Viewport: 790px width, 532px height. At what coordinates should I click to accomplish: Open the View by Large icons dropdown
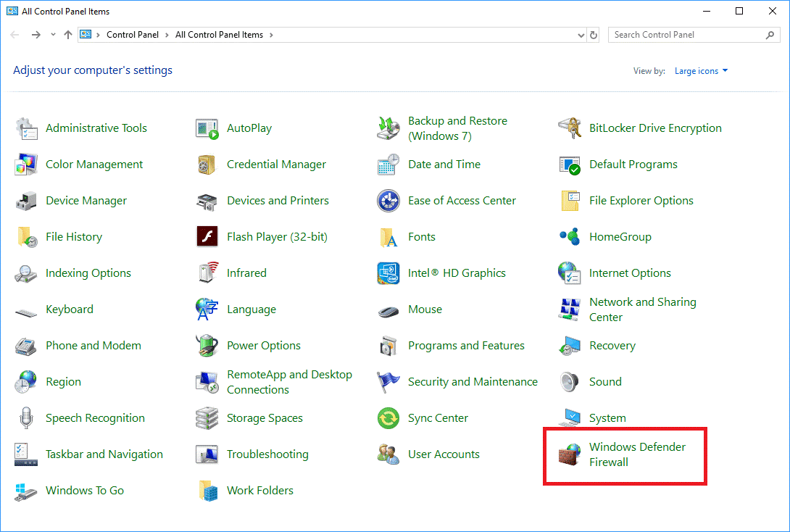[x=702, y=71]
